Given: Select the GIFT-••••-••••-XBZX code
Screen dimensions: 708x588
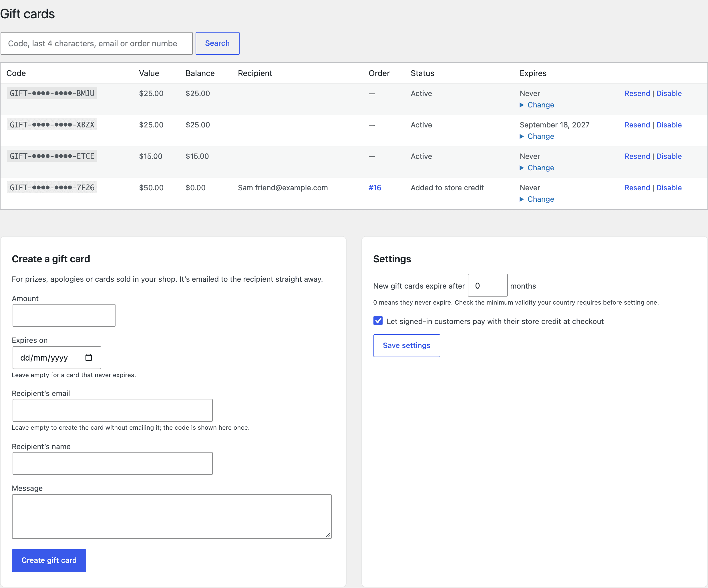Looking at the screenshot, I should coord(52,125).
